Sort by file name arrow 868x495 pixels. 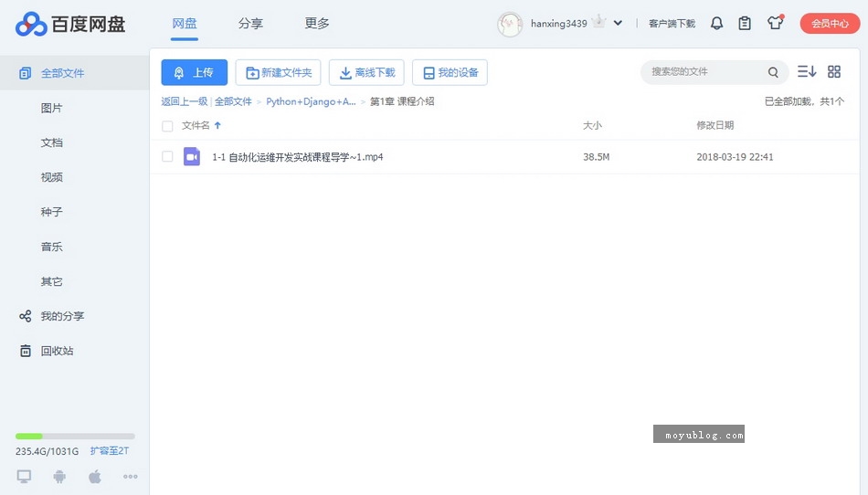(x=217, y=125)
